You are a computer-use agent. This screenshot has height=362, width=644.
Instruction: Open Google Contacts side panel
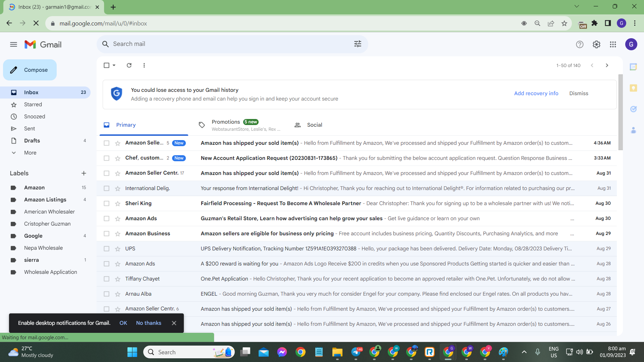tap(633, 130)
